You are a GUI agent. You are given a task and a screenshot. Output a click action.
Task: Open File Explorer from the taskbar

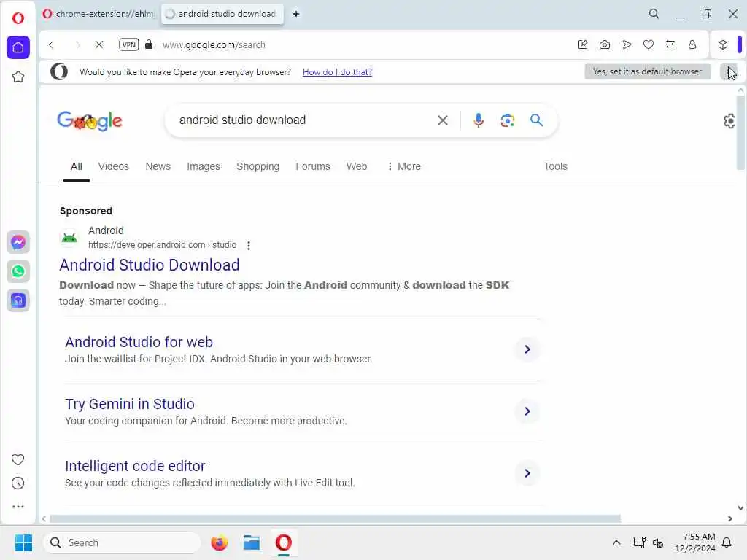pyautogui.click(x=251, y=542)
